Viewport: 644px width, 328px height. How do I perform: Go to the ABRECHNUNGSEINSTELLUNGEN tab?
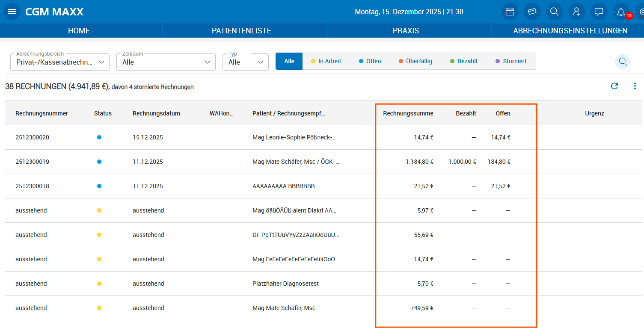(x=570, y=31)
